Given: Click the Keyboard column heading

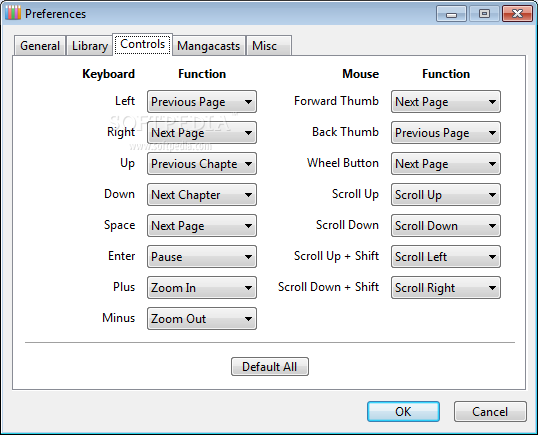Looking at the screenshot, I should [108, 74].
